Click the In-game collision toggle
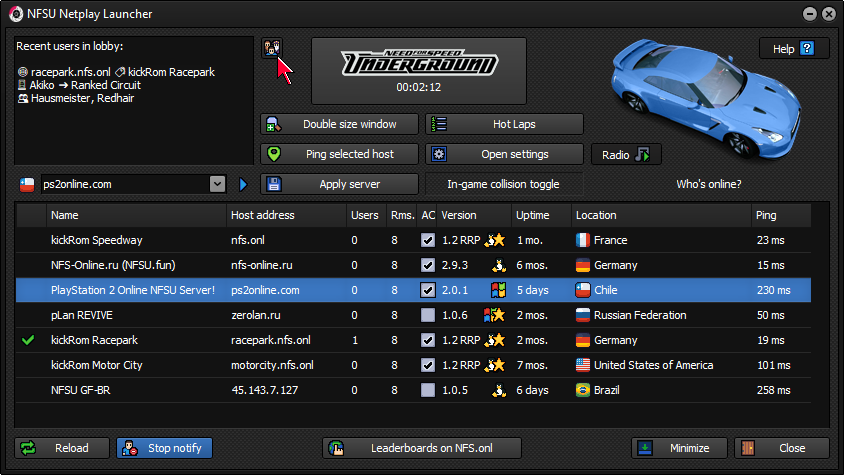The height and width of the screenshot is (475, 844). pos(503,184)
